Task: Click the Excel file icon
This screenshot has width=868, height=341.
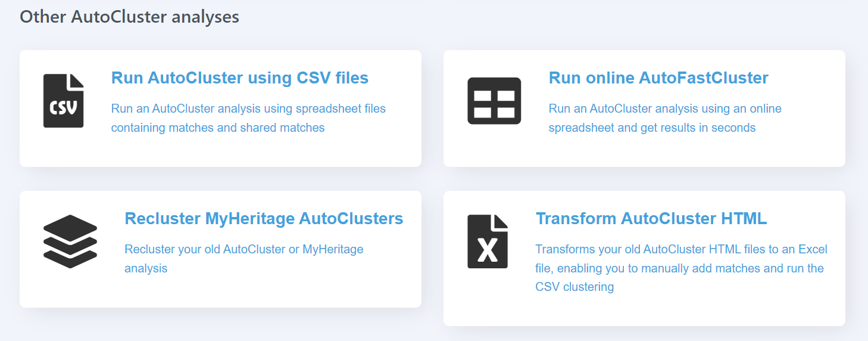Action: coord(488,241)
